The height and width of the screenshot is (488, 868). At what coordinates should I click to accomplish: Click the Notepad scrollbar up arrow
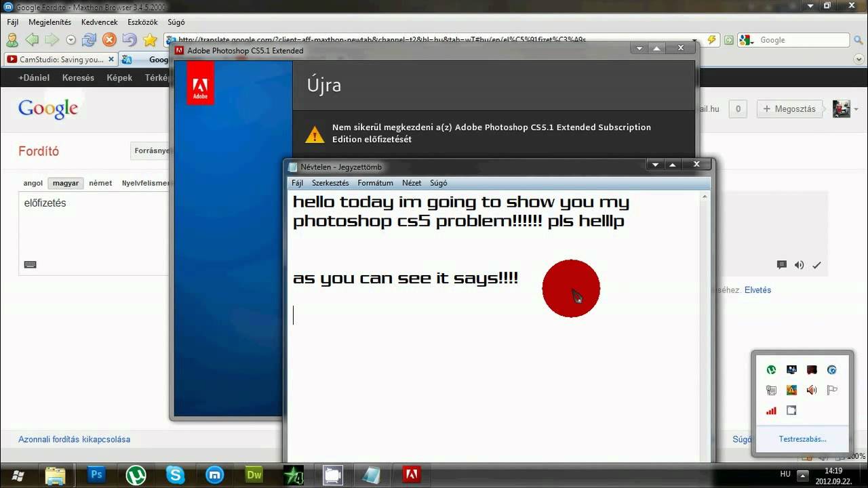(x=705, y=197)
